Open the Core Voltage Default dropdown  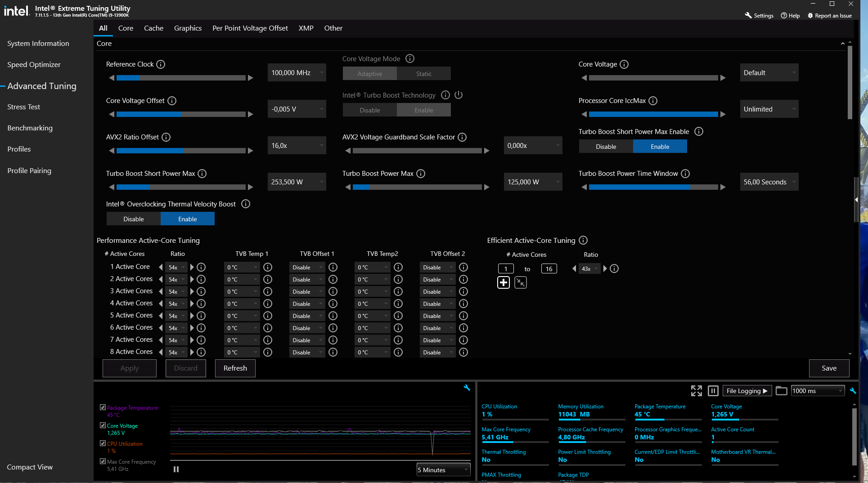tap(769, 73)
